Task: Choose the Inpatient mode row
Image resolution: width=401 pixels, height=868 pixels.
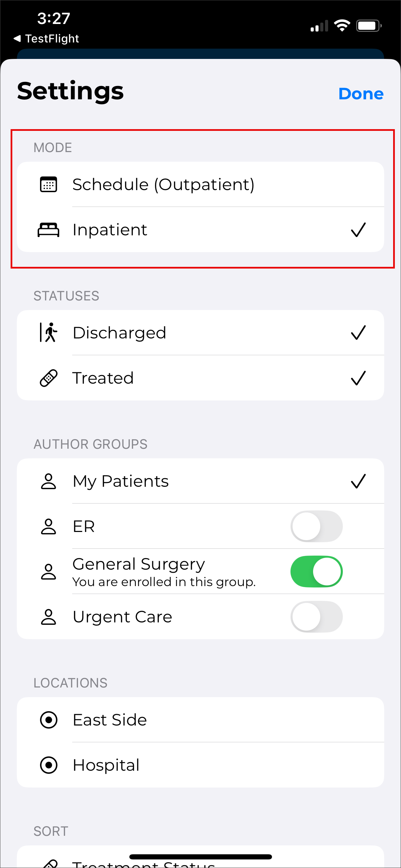Action: coord(200,230)
